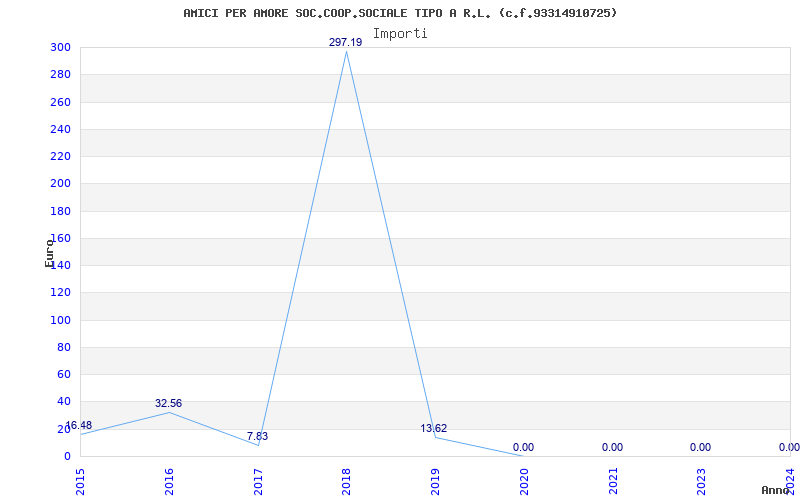Viewport: 800px width, 500px height.
Task: Click the Importi subtitle
Action: tap(400, 34)
